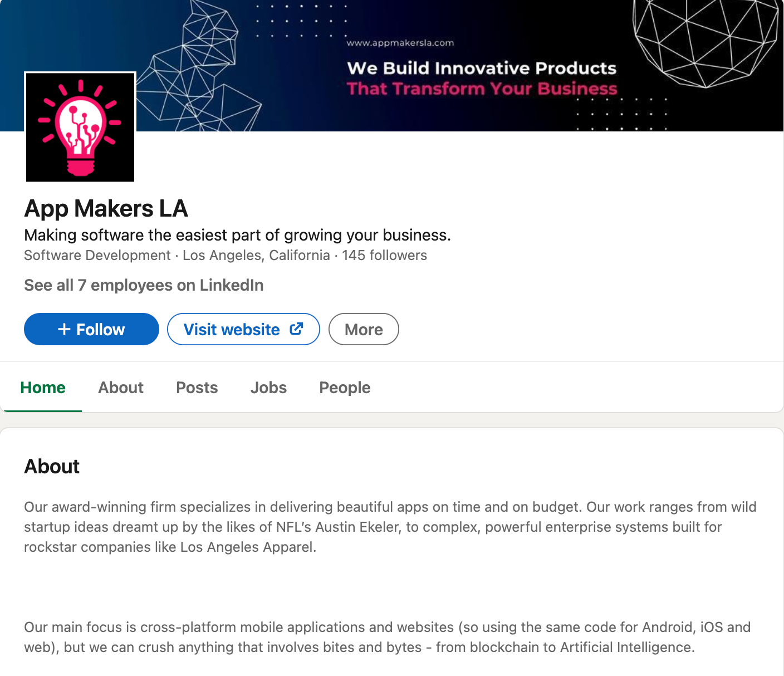The height and width of the screenshot is (676, 784).
Task: Switch to the About tab
Action: 120,388
